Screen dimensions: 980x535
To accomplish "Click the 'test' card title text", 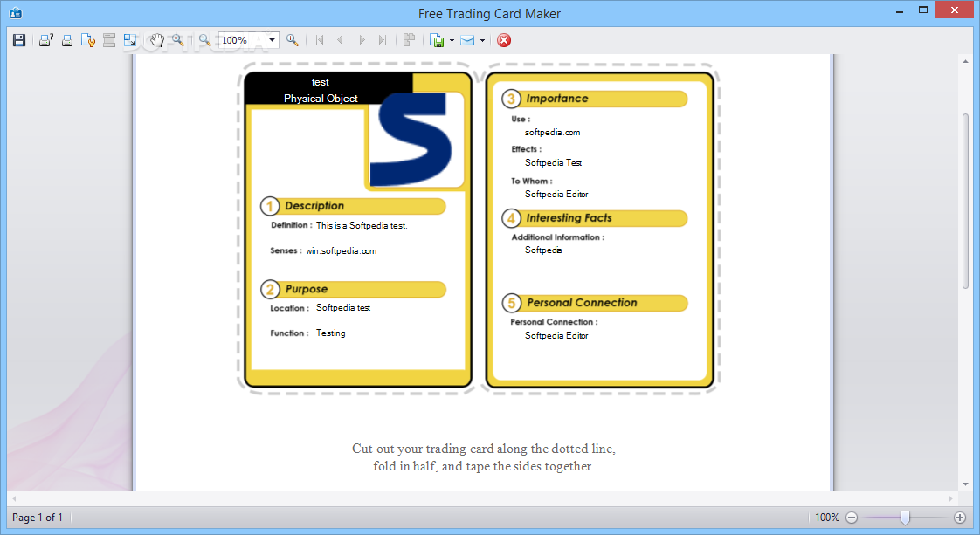I will (x=320, y=82).
